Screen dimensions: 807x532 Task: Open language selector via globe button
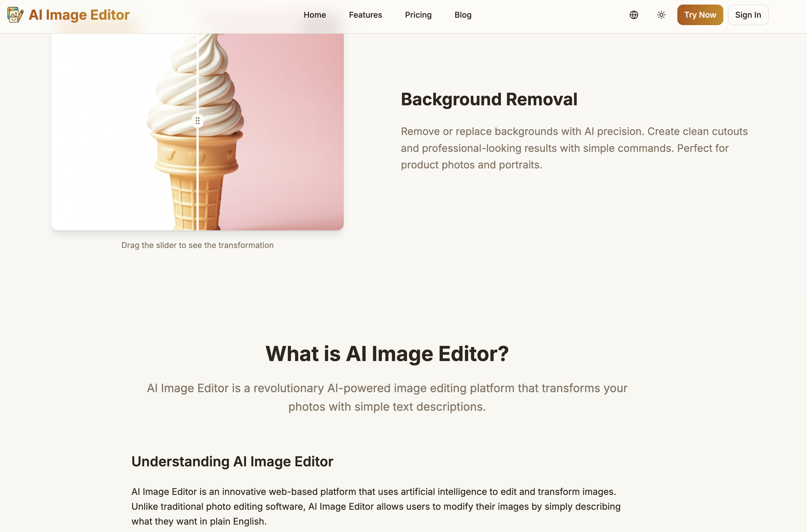point(633,15)
